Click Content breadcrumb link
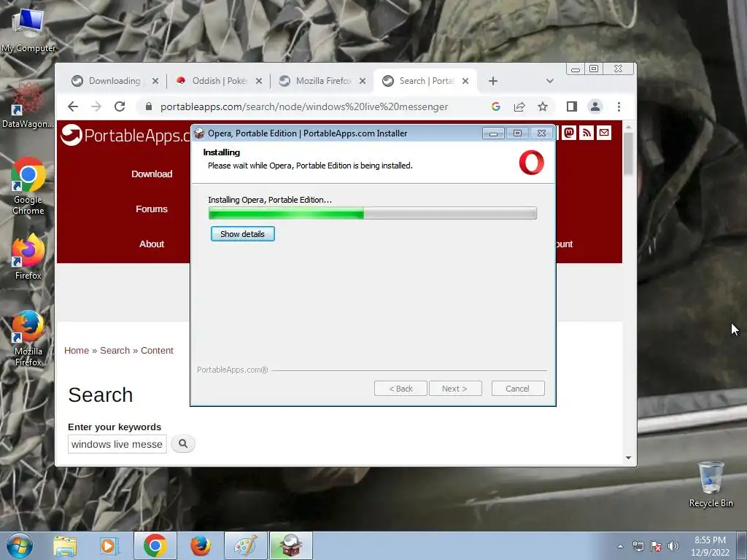747x560 pixels. click(x=157, y=351)
